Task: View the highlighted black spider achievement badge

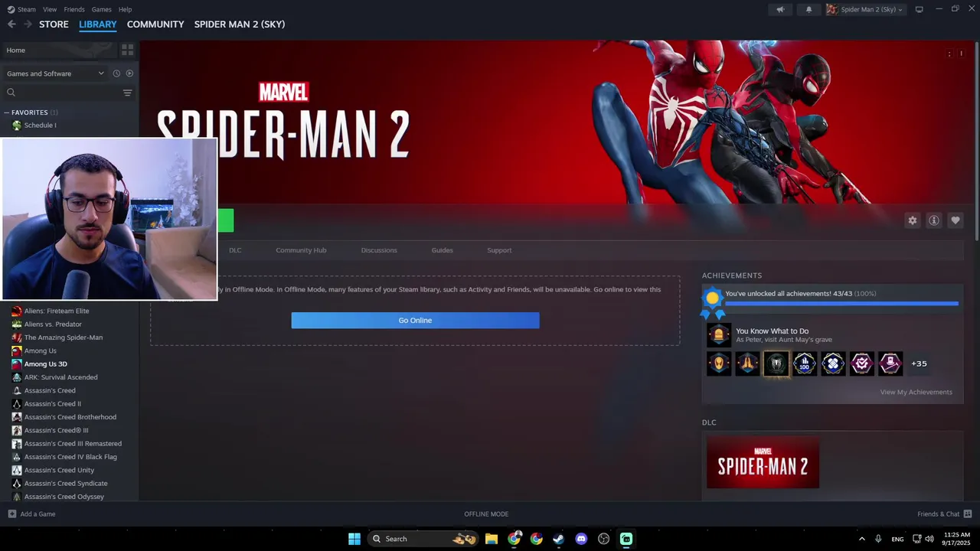Action: click(776, 364)
